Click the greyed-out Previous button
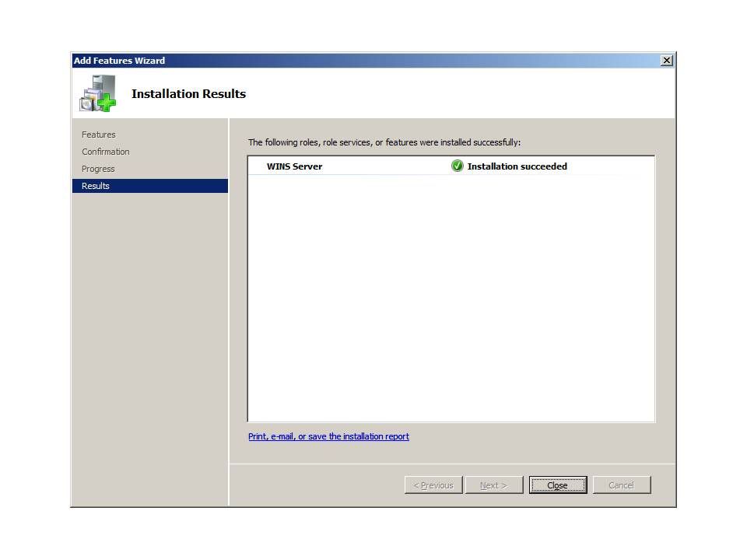 click(433, 485)
